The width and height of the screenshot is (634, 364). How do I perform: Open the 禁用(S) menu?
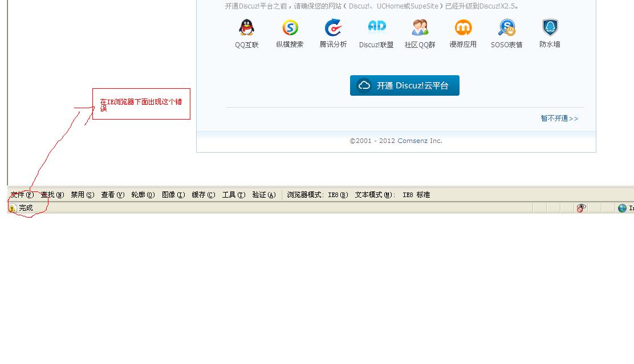(x=83, y=195)
